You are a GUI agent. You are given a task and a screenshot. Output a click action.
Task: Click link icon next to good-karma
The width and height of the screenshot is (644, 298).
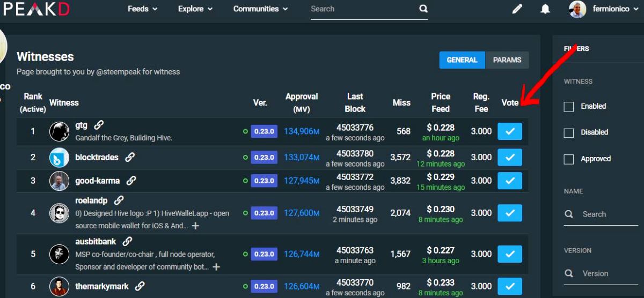pyautogui.click(x=131, y=181)
